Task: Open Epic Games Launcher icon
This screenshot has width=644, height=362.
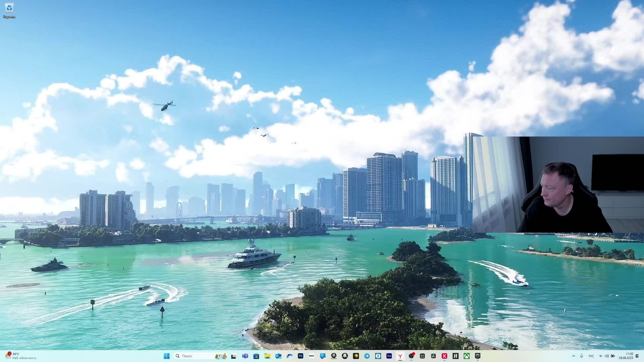Action: tap(478, 356)
